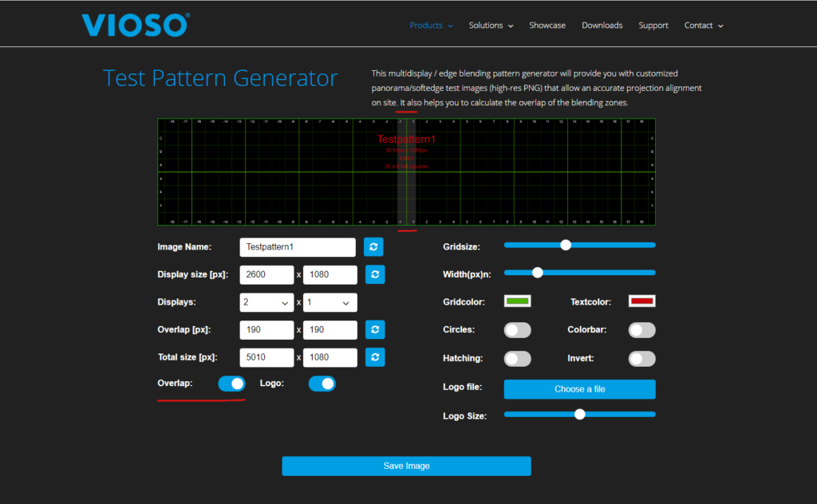Viewport: 817px width, 504px height.
Task: Open the green Gridcolor swatch
Action: point(518,301)
